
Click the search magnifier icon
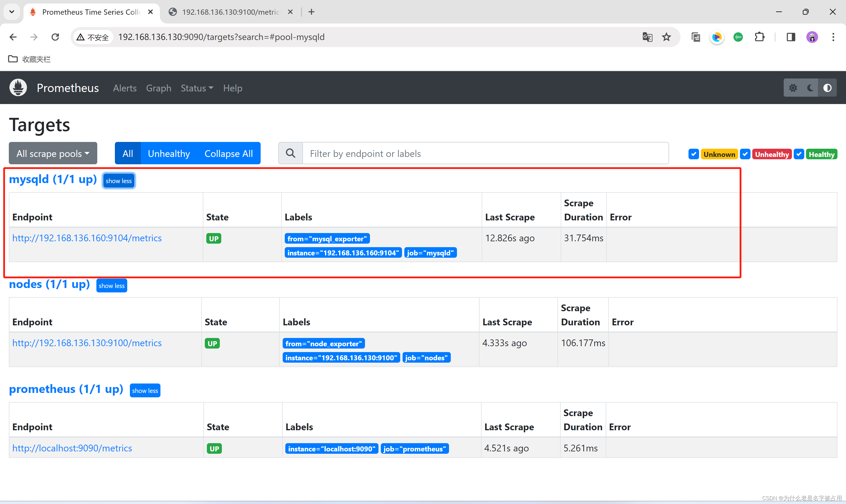(x=291, y=153)
